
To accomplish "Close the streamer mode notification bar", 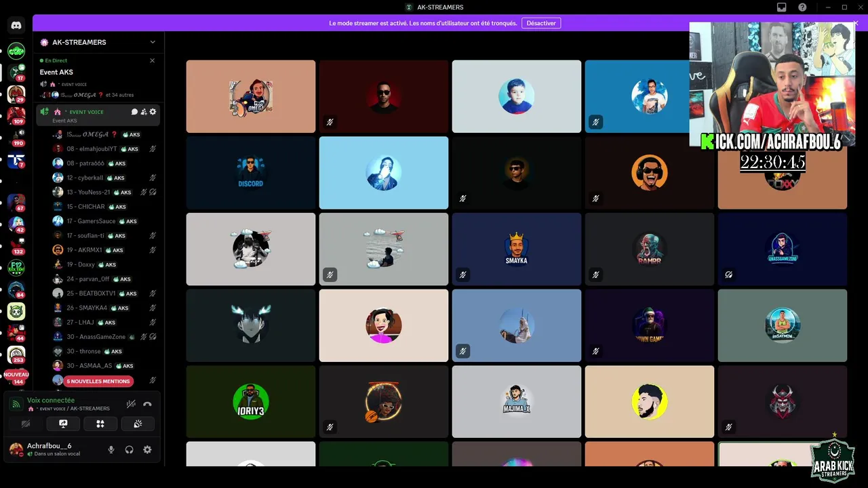I will click(856, 23).
